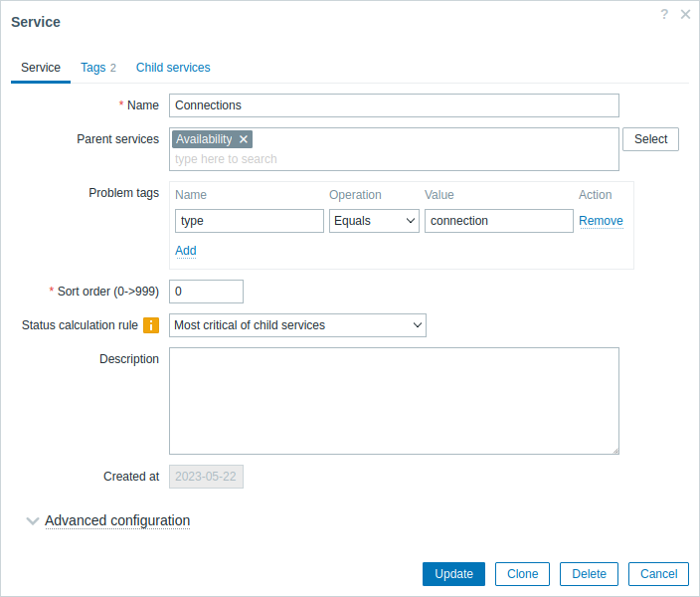The width and height of the screenshot is (700, 597).
Task: Click the Remove link for problem tag
Action: point(601,221)
